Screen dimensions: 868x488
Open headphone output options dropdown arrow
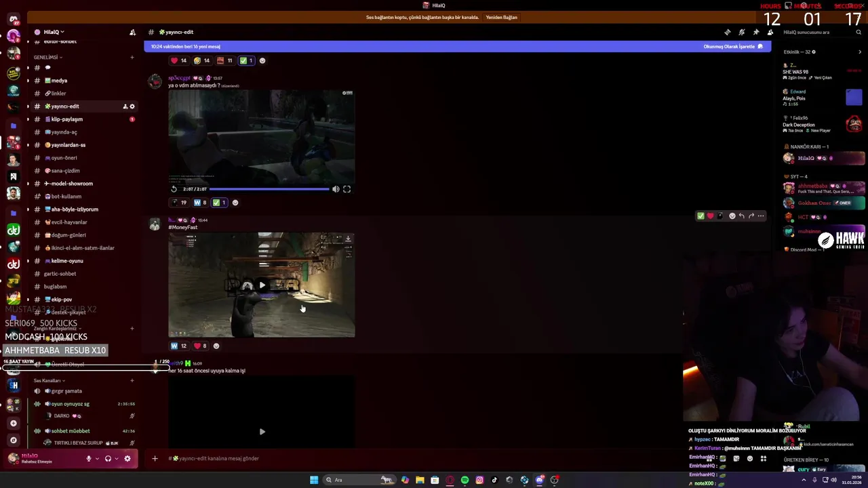(116, 459)
